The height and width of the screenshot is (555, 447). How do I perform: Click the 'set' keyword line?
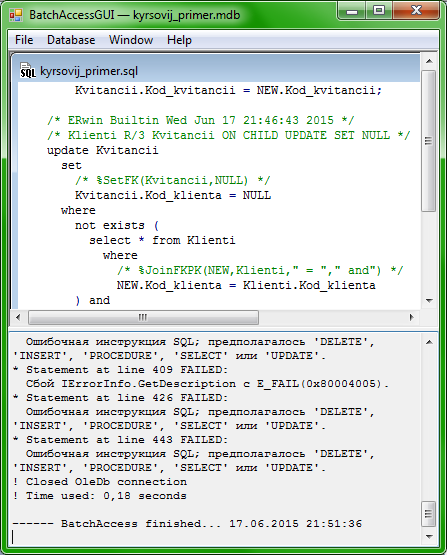tap(71, 166)
